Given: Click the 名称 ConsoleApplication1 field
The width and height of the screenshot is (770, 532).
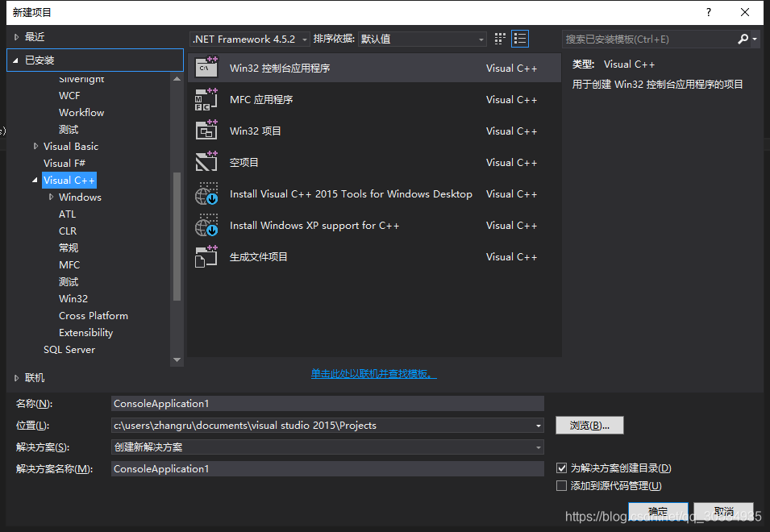Looking at the screenshot, I should [x=327, y=403].
